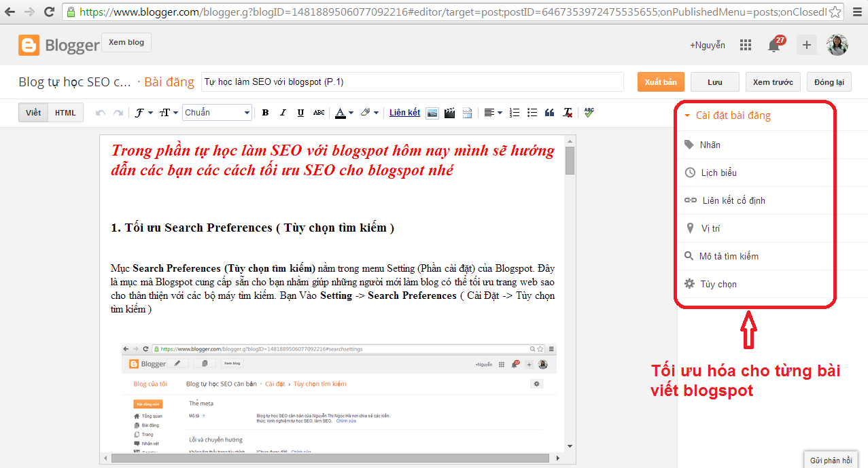Image resolution: width=868 pixels, height=468 pixels.
Task: Insert a jump break
Action: [x=467, y=113]
